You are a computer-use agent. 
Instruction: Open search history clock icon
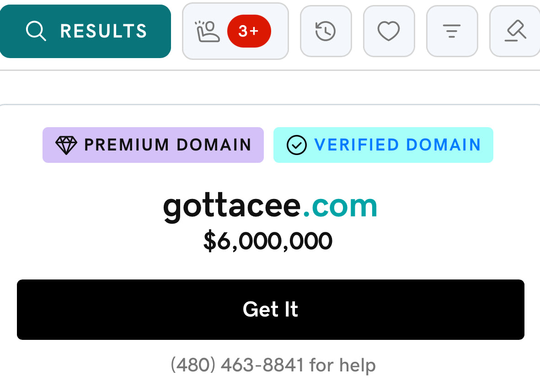pos(326,31)
